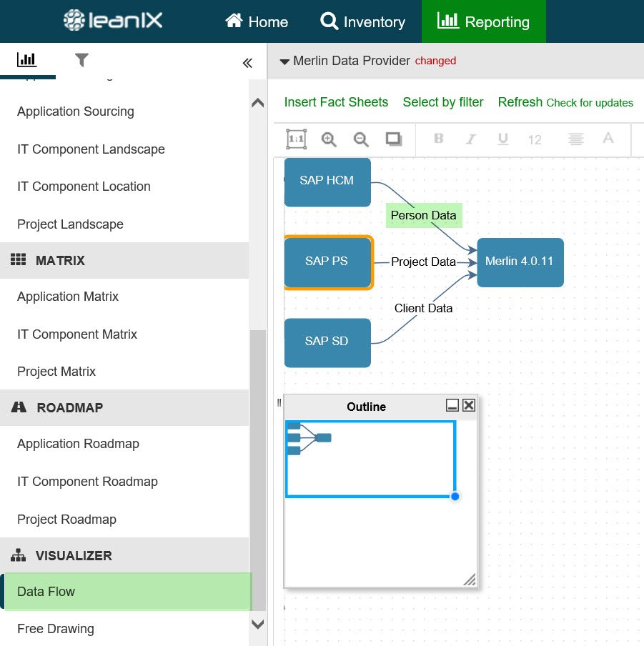
Task: Switch to the filter funnel tab
Action: [81, 60]
